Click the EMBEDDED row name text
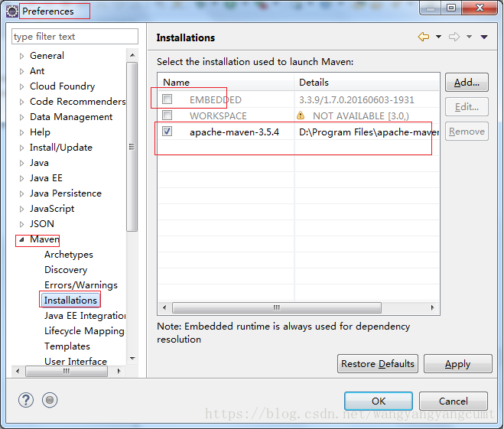 coord(216,100)
